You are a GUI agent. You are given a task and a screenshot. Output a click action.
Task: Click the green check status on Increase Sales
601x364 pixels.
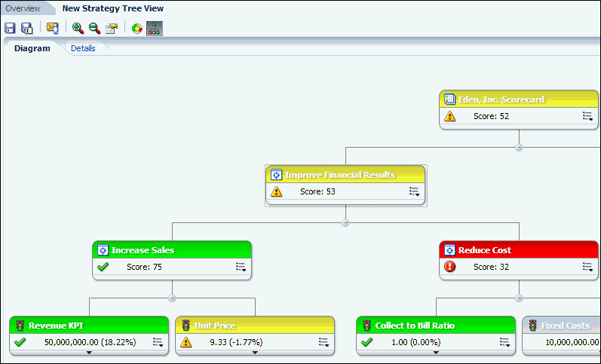tap(103, 266)
